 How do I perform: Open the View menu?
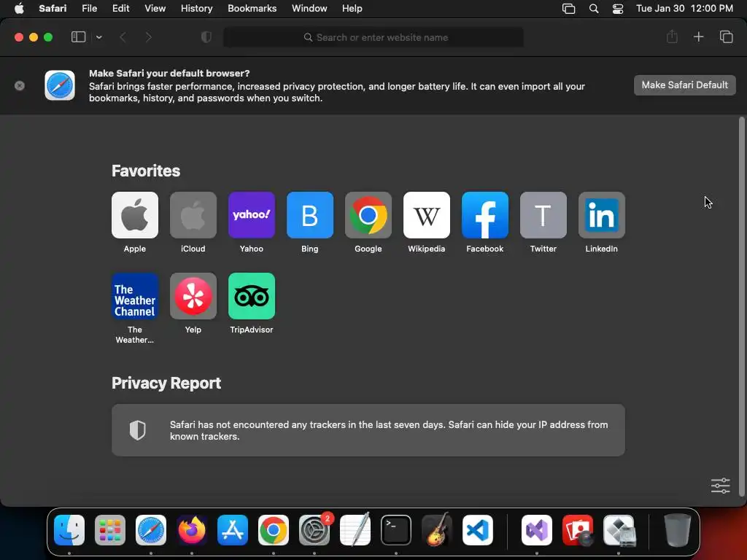pos(155,9)
